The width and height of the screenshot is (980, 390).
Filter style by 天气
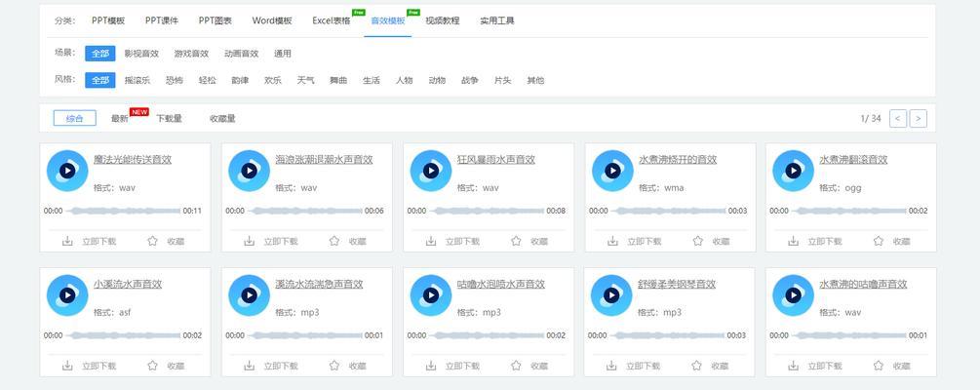(305, 80)
